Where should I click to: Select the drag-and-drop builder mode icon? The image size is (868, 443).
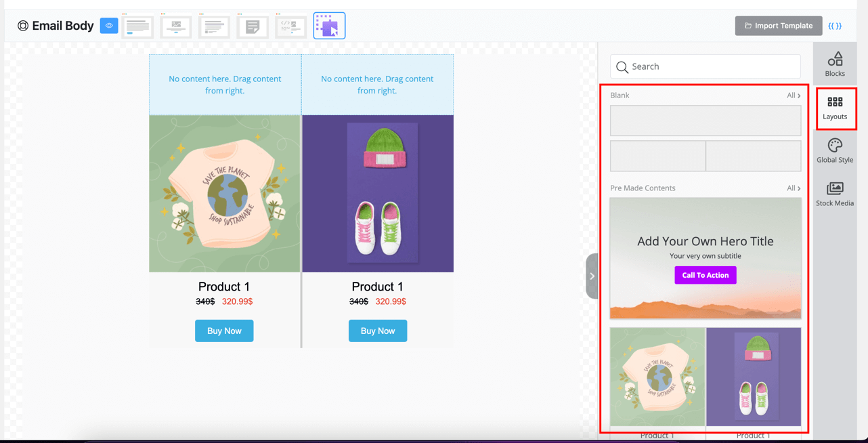click(x=329, y=26)
